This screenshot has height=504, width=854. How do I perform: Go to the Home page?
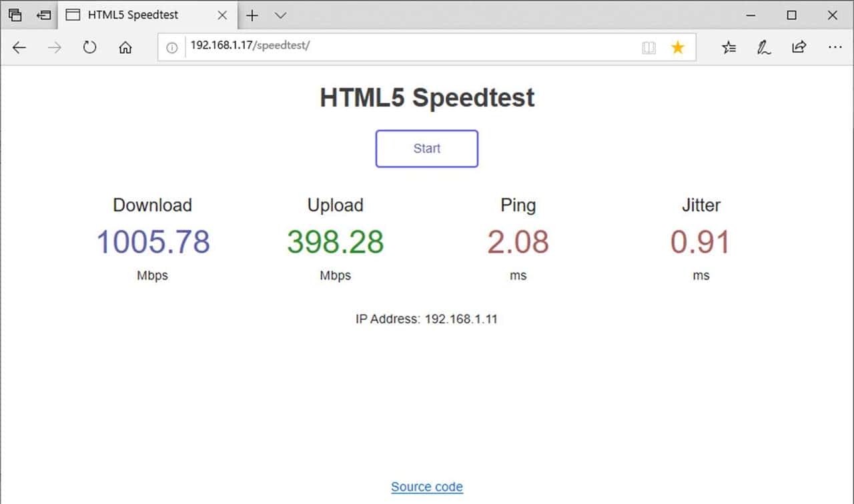tap(125, 47)
